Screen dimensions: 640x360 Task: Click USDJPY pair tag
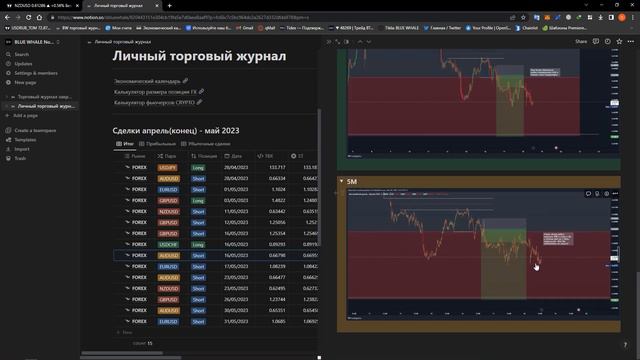pos(167,168)
